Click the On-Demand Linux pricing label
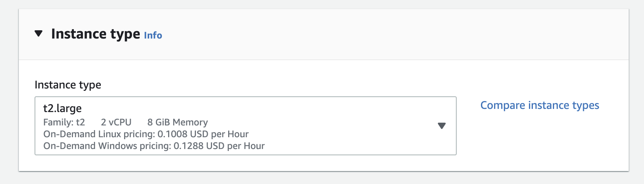 pos(99,134)
